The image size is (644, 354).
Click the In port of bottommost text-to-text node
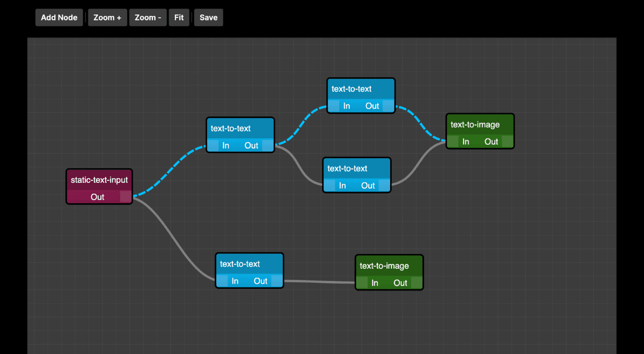pyautogui.click(x=222, y=281)
